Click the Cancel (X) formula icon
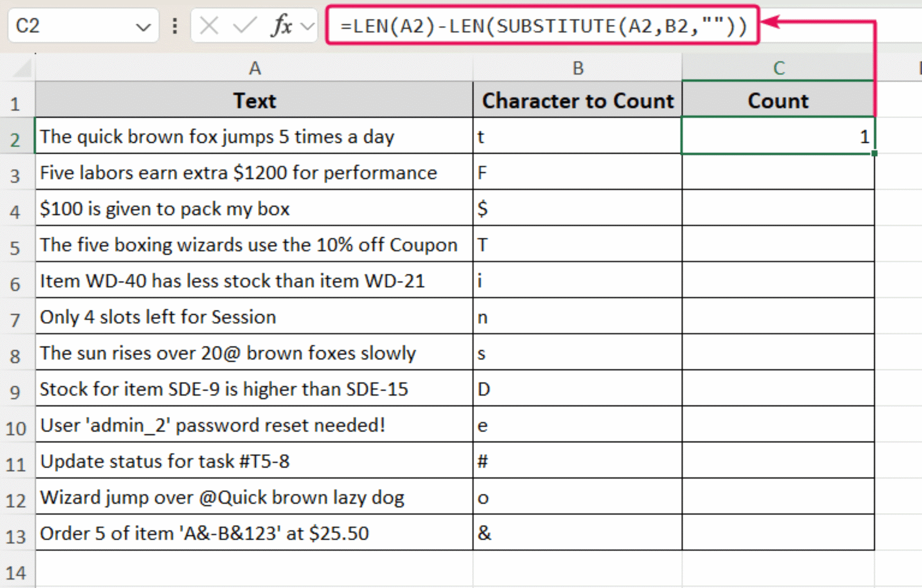Screen dimensions: 922x588 point(209,26)
